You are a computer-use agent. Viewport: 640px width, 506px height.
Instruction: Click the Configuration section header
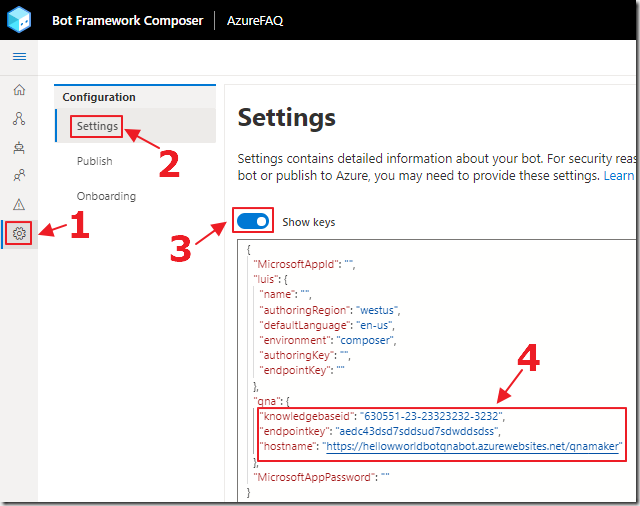tap(99, 97)
